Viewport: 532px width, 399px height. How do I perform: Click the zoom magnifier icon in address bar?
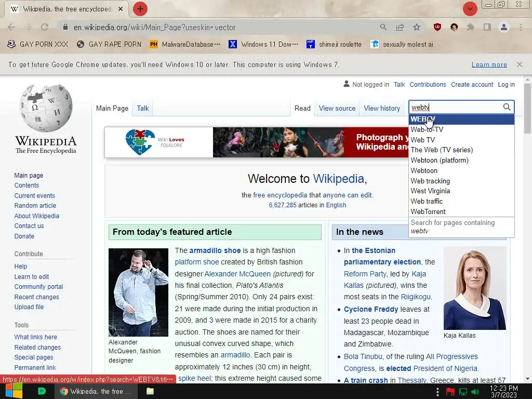pos(383,27)
